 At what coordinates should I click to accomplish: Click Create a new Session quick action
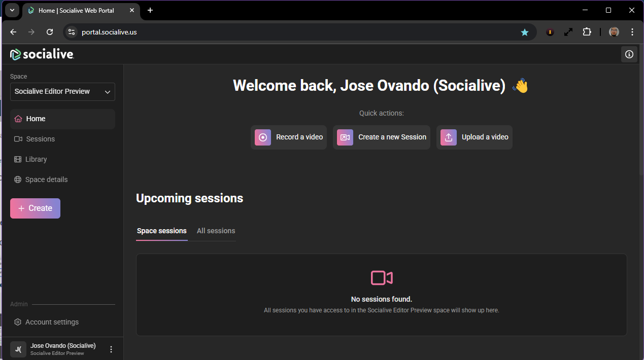click(x=382, y=137)
